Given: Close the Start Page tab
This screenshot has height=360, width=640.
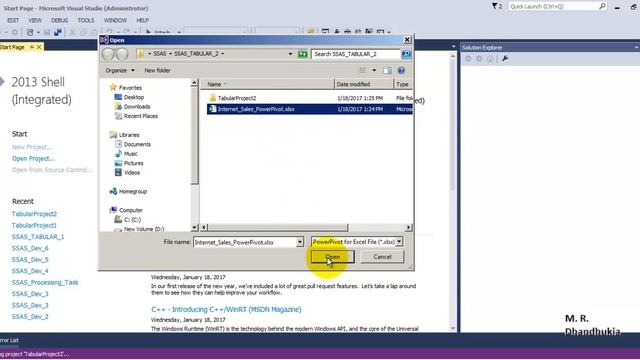Looking at the screenshot, I should (39, 47).
